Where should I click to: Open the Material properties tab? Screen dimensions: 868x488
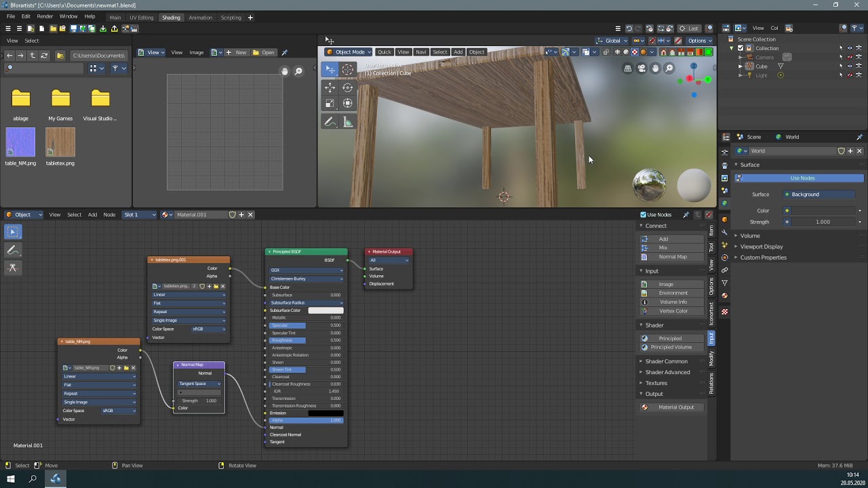[724, 296]
